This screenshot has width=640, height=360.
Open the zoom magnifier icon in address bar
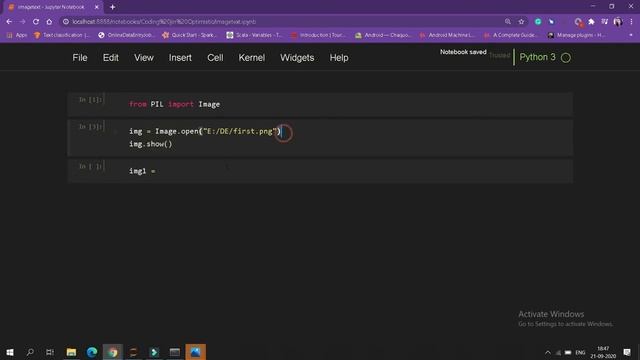[x=508, y=22]
